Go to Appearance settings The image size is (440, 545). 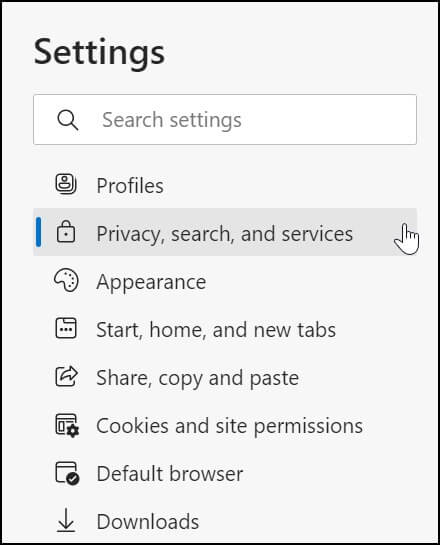tap(225, 280)
